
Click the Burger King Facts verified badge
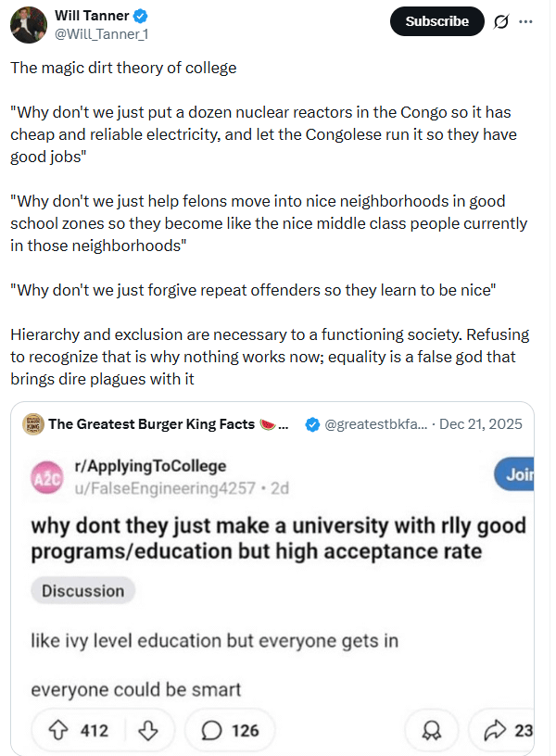(313, 424)
